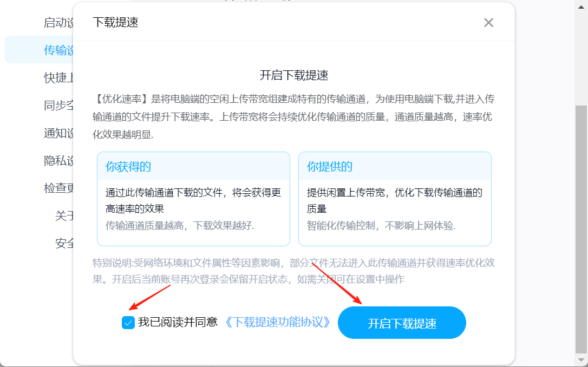
Task: Click the vertical scrollbar thumb on the right
Action: (581, 228)
